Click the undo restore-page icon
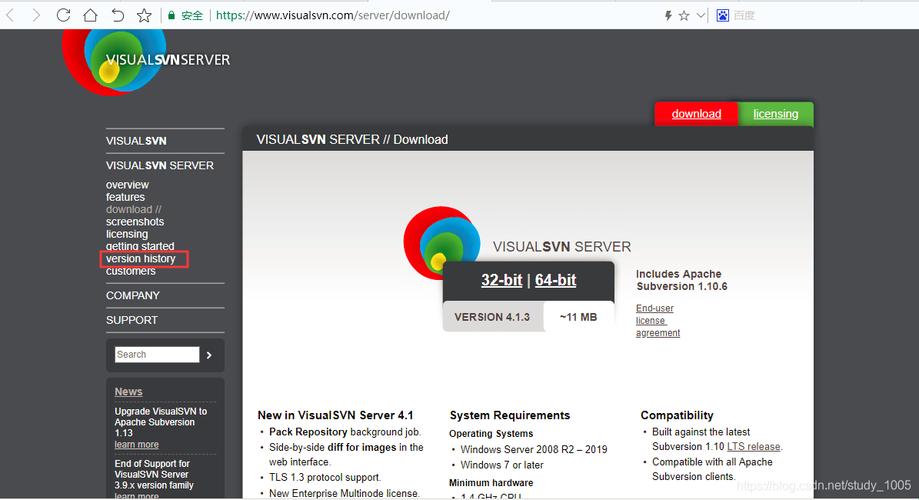The width and height of the screenshot is (919, 500). [x=117, y=15]
